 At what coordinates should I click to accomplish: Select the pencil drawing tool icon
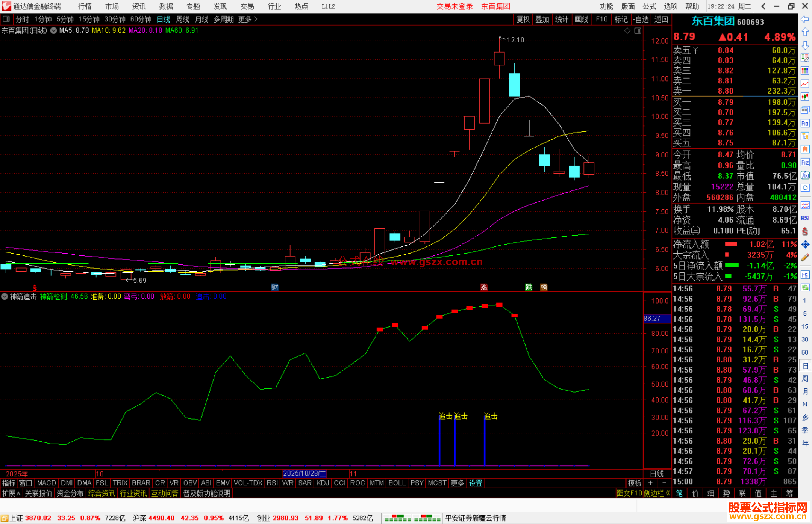point(805,258)
